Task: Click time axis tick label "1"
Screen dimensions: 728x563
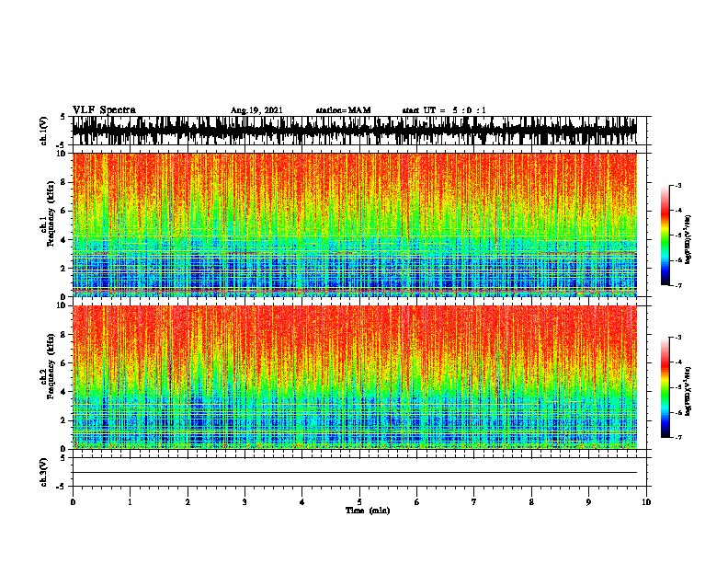Action: pos(130,502)
